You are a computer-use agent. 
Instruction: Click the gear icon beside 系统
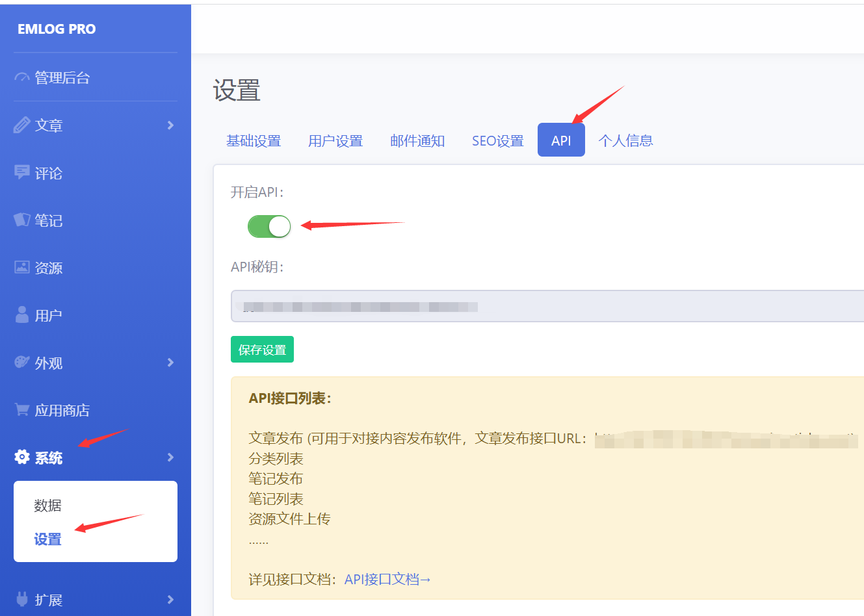(x=22, y=457)
